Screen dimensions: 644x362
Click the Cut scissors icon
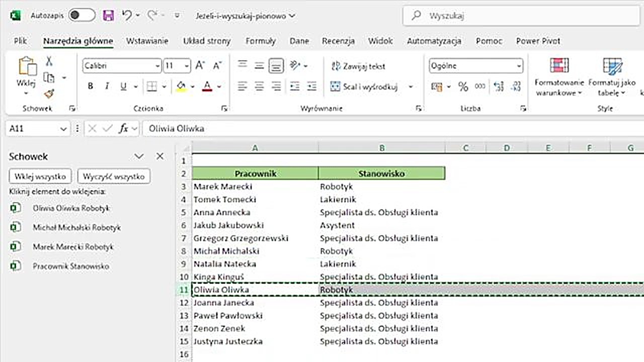click(x=49, y=61)
